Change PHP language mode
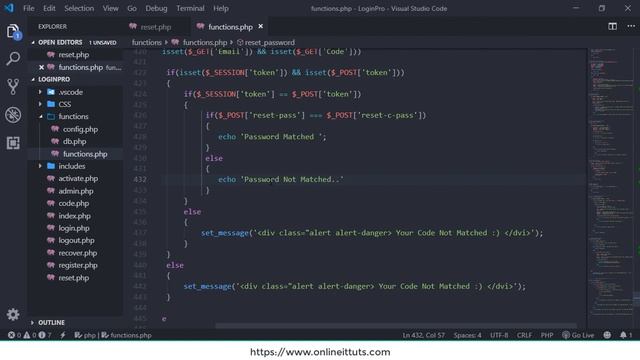Screen dimensions: 640x360 547,335
